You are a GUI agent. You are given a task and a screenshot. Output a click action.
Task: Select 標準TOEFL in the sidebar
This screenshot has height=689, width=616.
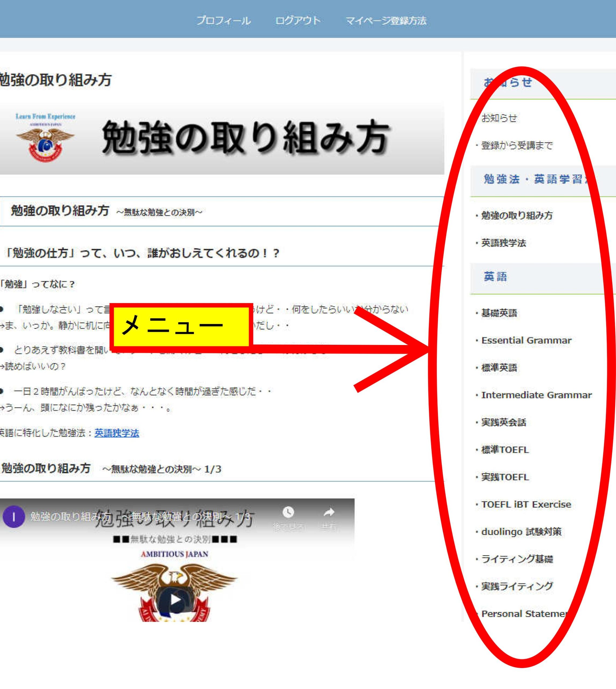pos(505,450)
